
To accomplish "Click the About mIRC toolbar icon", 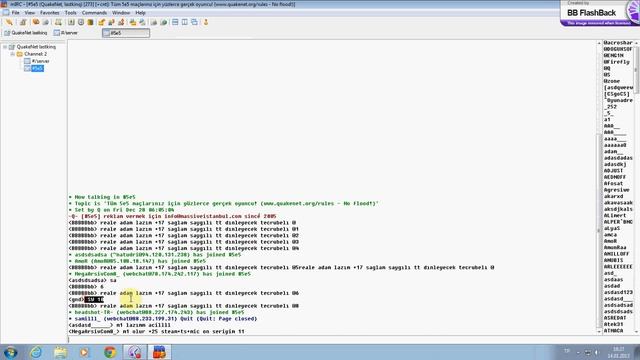I will pyautogui.click(x=206, y=22).
